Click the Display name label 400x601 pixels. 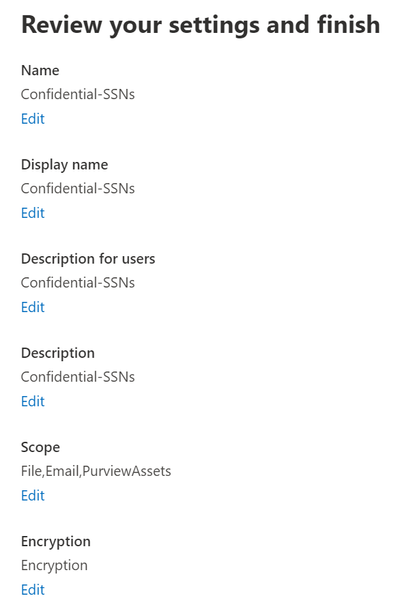(64, 165)
